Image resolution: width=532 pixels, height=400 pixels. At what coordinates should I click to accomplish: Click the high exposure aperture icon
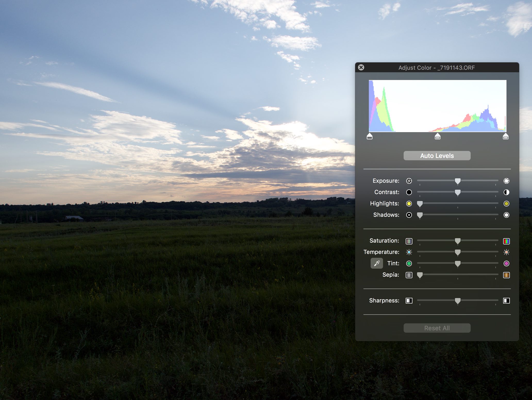point(506,181)
